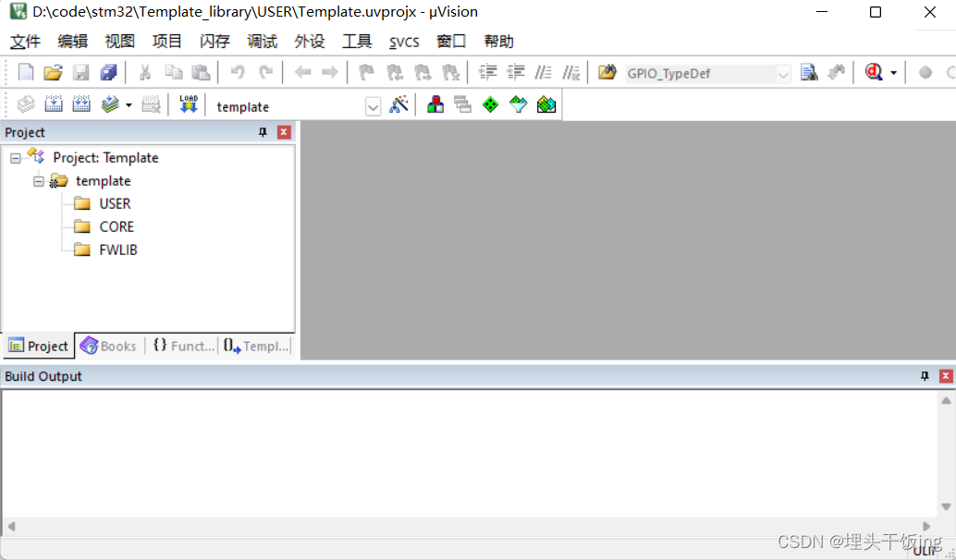
Task: Click the Select Software Packs icon
Action: point(519,104)
